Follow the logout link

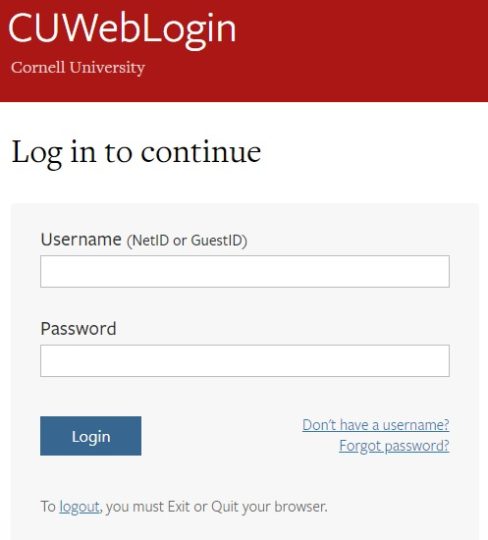click(x=79, y=507)
